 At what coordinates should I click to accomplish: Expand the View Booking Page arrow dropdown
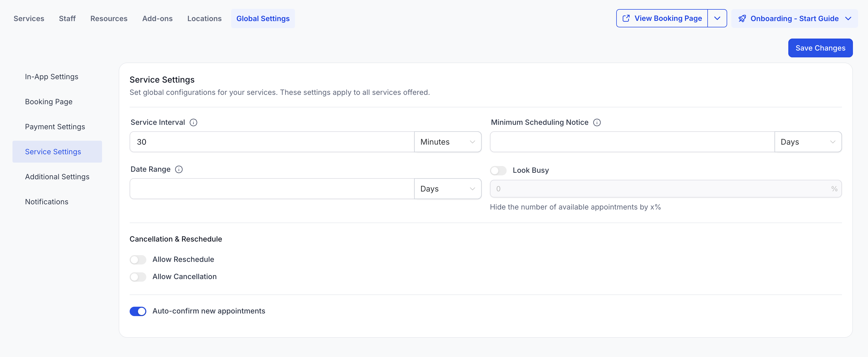pyautogui.click(x=717, y=19)
